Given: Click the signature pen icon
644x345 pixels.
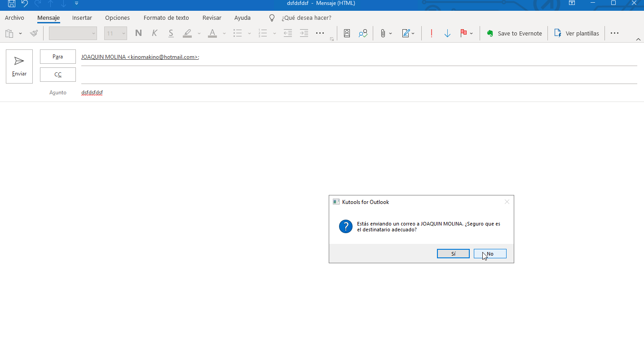Looking at the screenshot, I should pyautogui.click(x=406, y=33).
